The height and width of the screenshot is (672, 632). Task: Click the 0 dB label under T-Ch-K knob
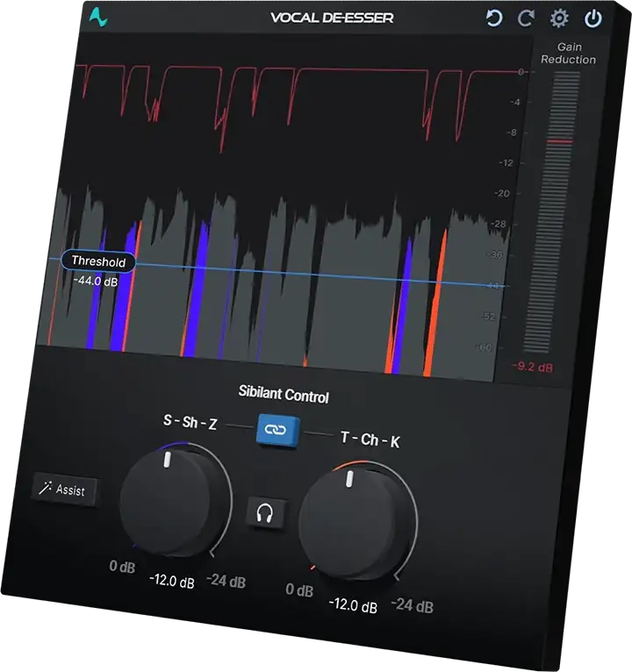pos(299,590)
